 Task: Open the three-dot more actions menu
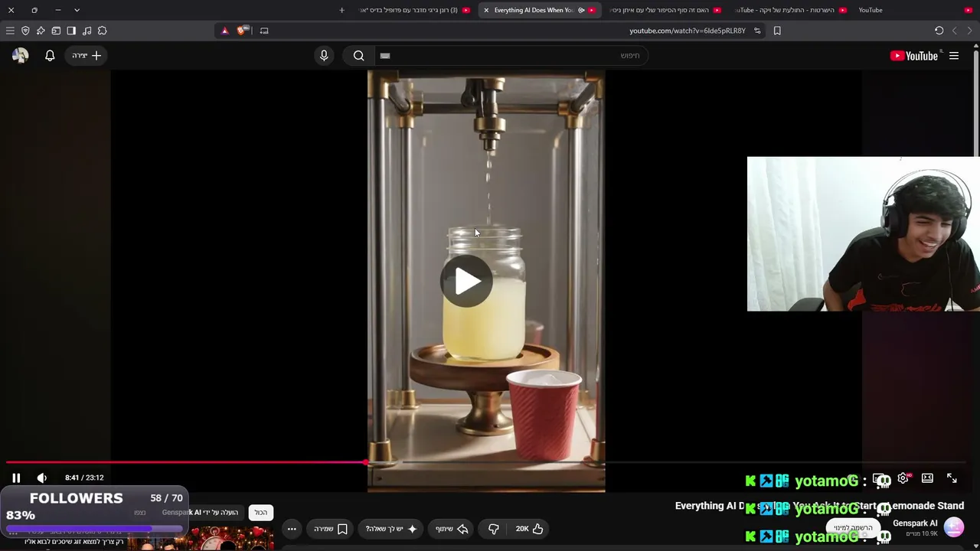tap(292, 529)
